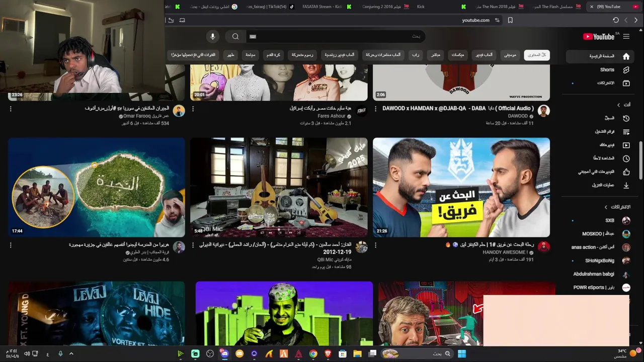
Task: Open SHoNgxBoNg channel subscription
Action: tap(600, 260)
